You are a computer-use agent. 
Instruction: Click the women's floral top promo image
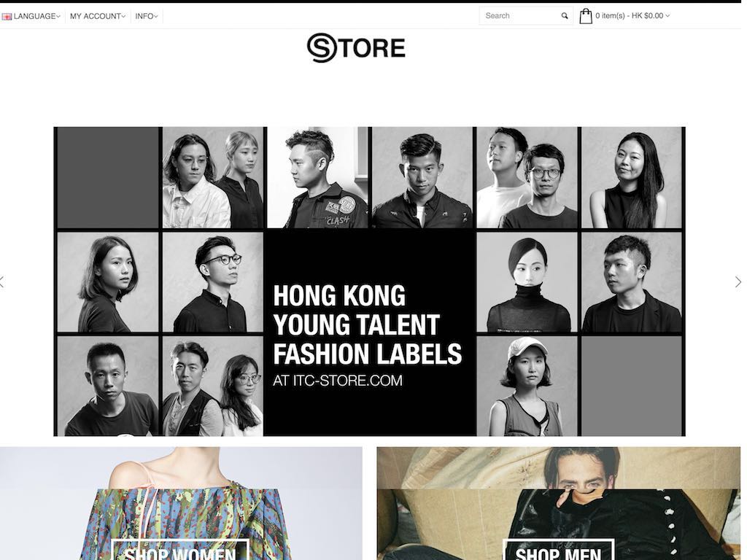click(x=181, y=503)
